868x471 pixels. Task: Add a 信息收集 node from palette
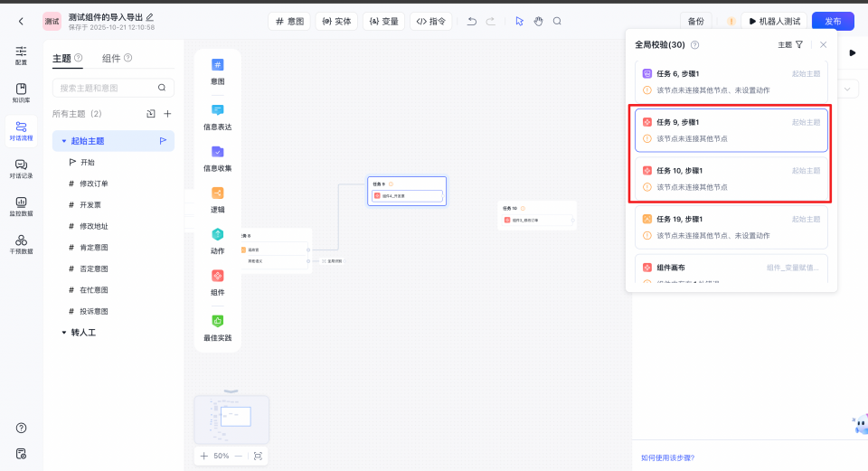(217, 157)
